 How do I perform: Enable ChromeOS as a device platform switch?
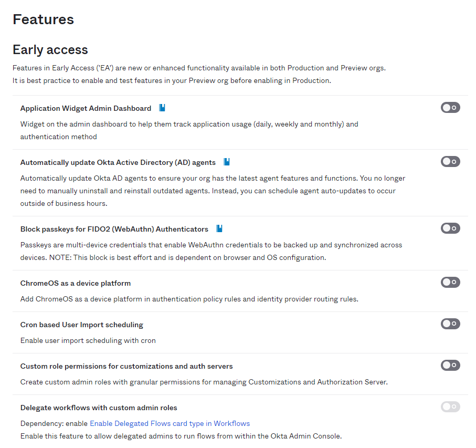450,283
